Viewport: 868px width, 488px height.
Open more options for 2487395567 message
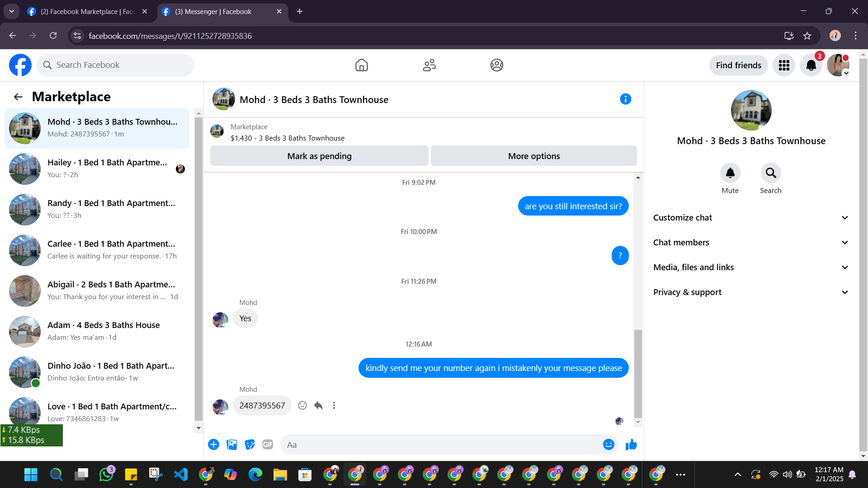pos(334,405)
